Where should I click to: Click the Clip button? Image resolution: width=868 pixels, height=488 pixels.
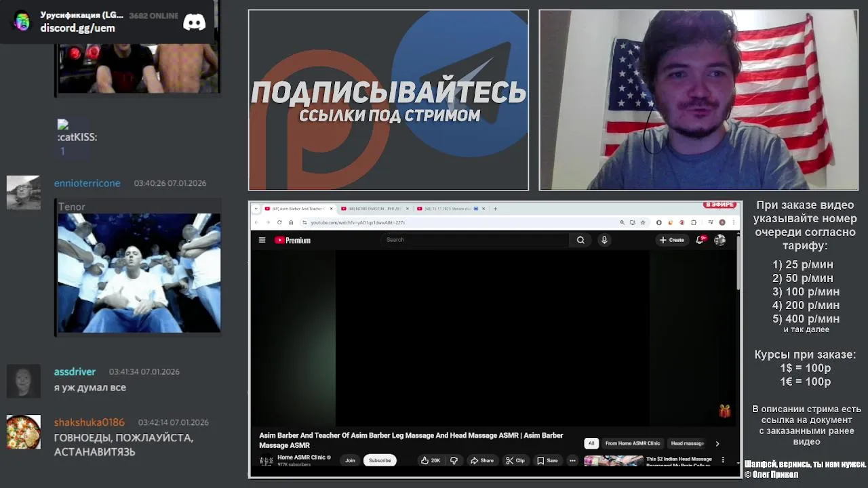(515, 460)
